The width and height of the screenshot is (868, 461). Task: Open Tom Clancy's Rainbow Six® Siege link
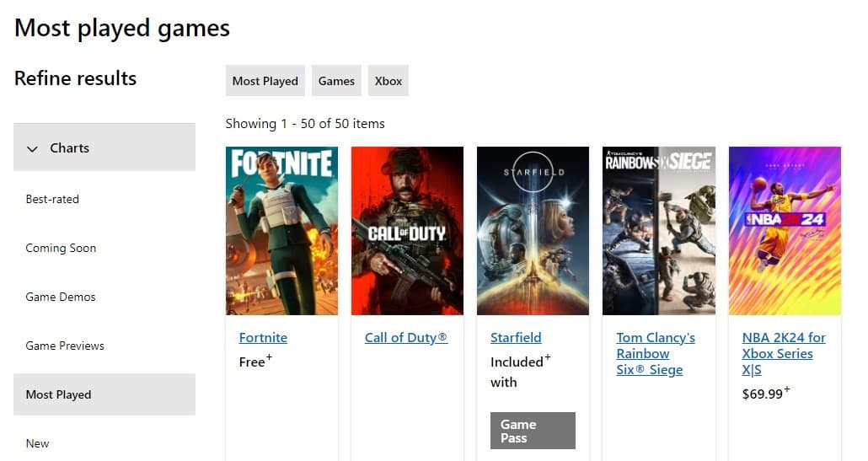point(656,354)
